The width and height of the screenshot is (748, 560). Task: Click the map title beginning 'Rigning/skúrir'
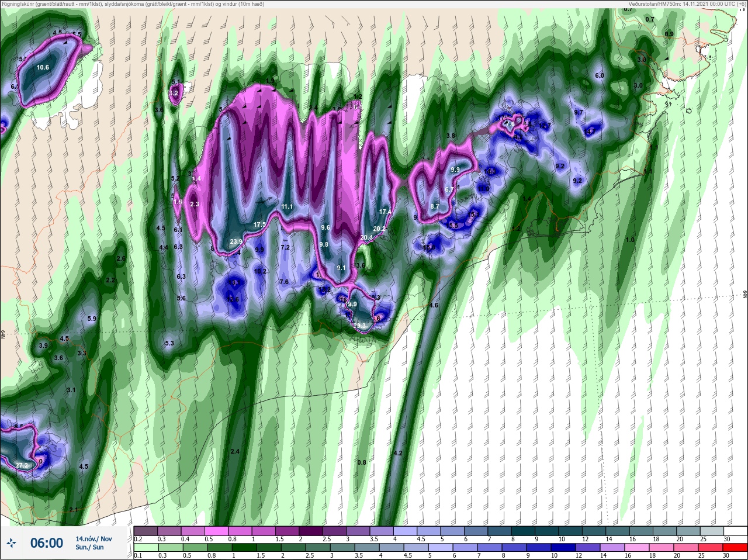pyautogui.click(x=133, y=4)
